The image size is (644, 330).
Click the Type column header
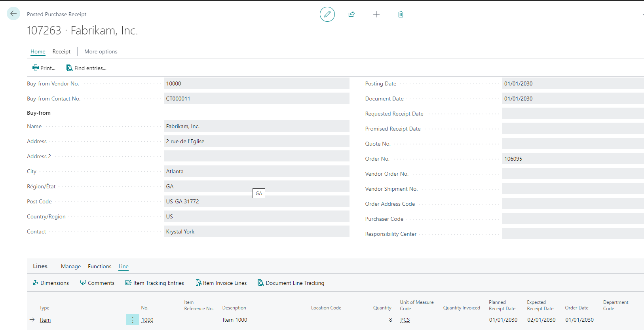[x=44, y=308]
